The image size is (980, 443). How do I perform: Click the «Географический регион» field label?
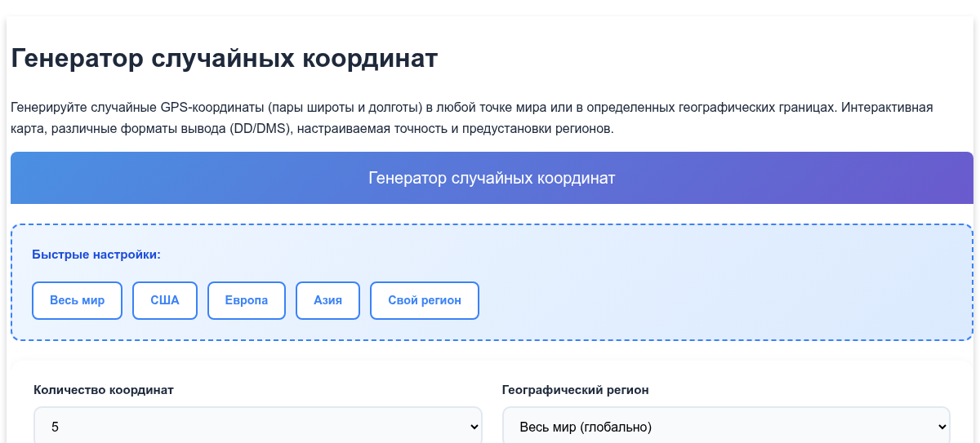tap(576, 390)
